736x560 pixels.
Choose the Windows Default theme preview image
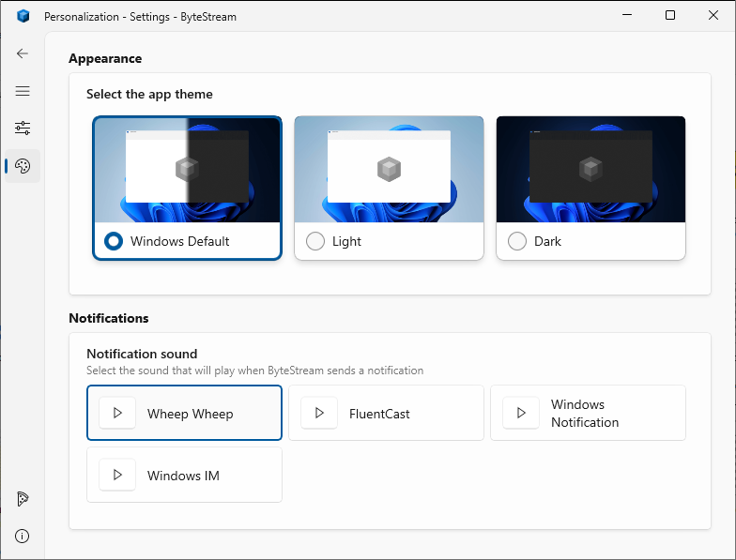click(188, 170)
